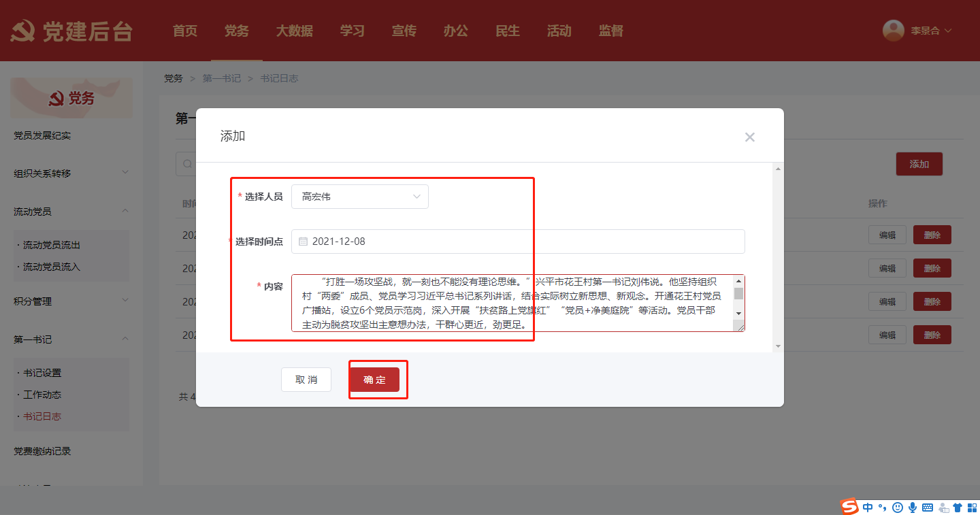This screenshot has width=980, height=515.
Task: Click the user avatar in header
Action: click(893, 31)
